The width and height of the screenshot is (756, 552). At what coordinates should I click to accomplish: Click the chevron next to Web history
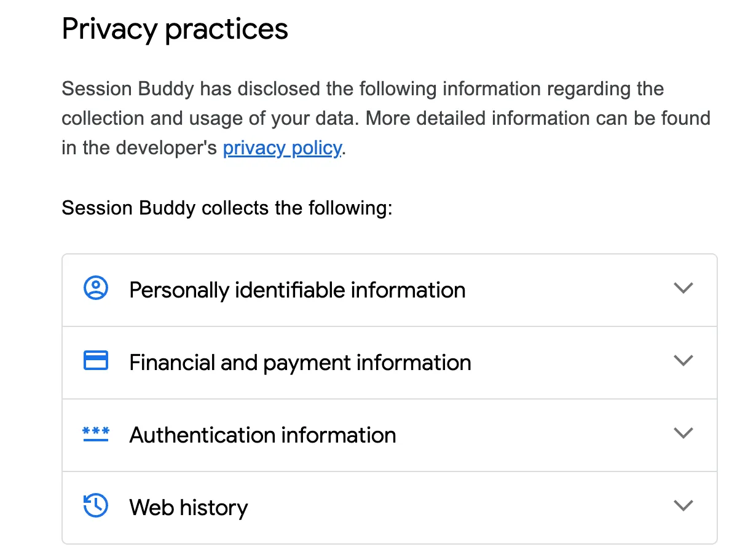click(x=683, y=506)
